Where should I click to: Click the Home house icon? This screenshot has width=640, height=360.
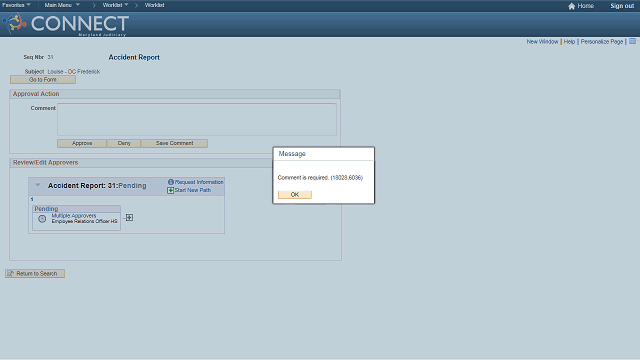coord(571,6)
